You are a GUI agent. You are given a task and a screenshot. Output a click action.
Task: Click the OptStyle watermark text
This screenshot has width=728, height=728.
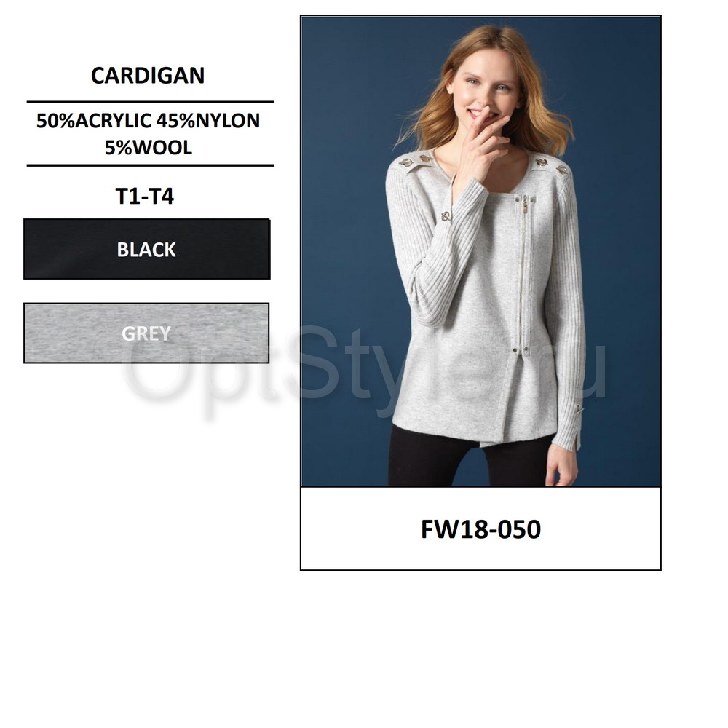(x=365, y=367)
